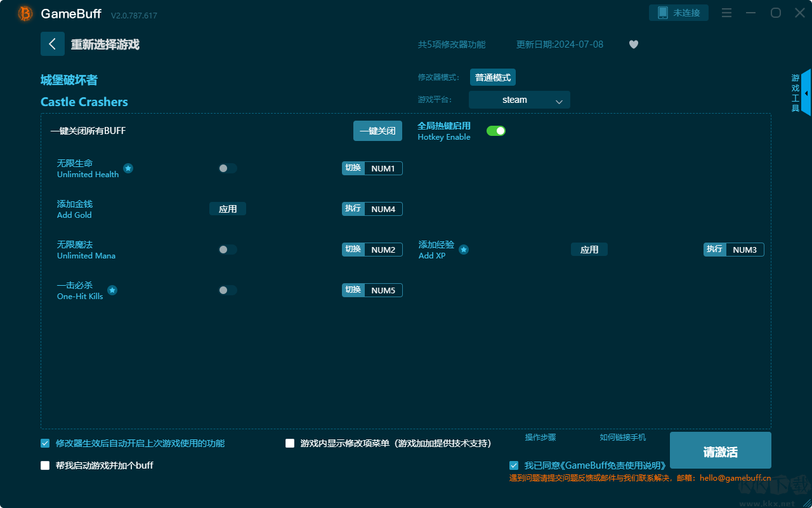The image size is (812, 508).
Task: Turn on the Unlimited Mana switch
Action: coord(227,250)
